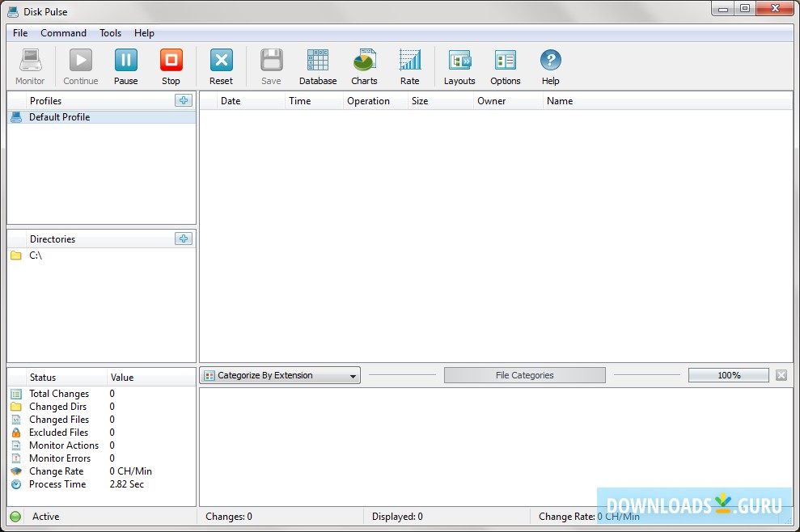Click the Active status bar text

[x=46, y=516]
